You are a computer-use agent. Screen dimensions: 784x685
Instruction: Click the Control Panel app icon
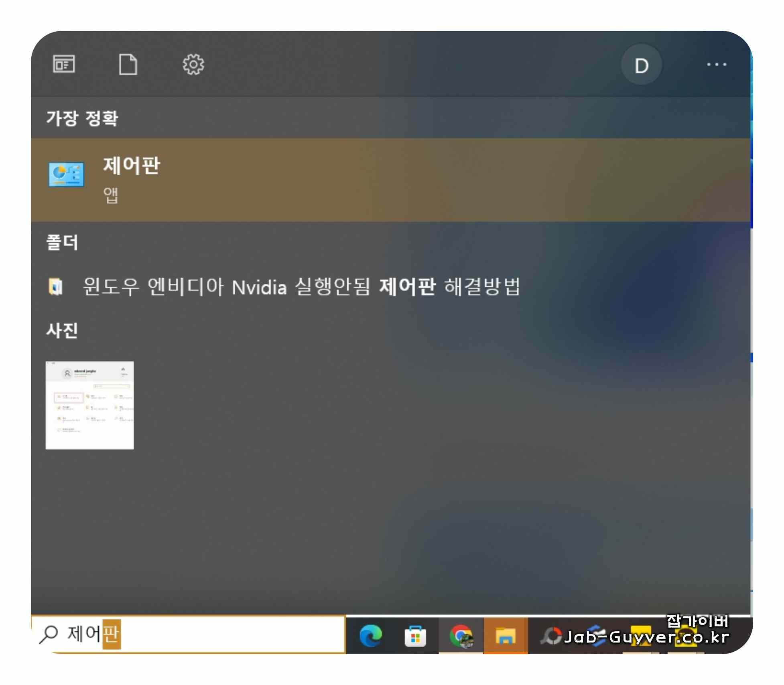(66, 174)
